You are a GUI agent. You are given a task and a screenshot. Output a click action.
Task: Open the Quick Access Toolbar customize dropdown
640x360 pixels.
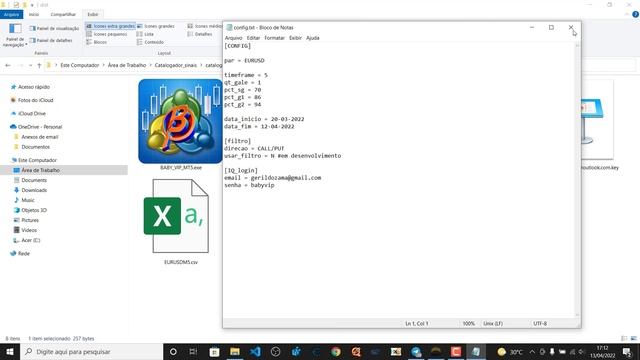pyautogui.click(x=32, y=5)
